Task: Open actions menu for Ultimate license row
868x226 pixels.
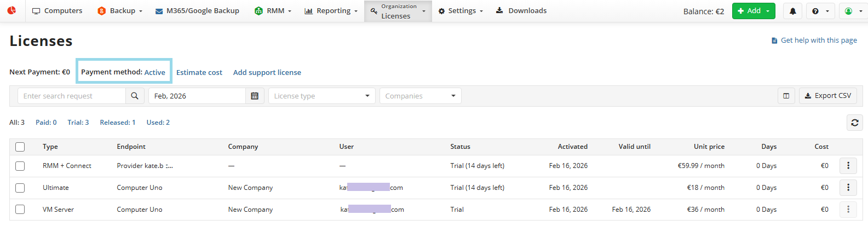Action: 848,188
